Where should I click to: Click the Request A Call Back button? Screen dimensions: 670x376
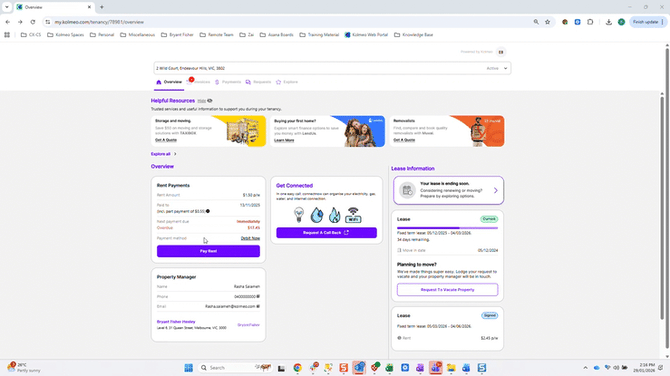[x=326, y=233]
